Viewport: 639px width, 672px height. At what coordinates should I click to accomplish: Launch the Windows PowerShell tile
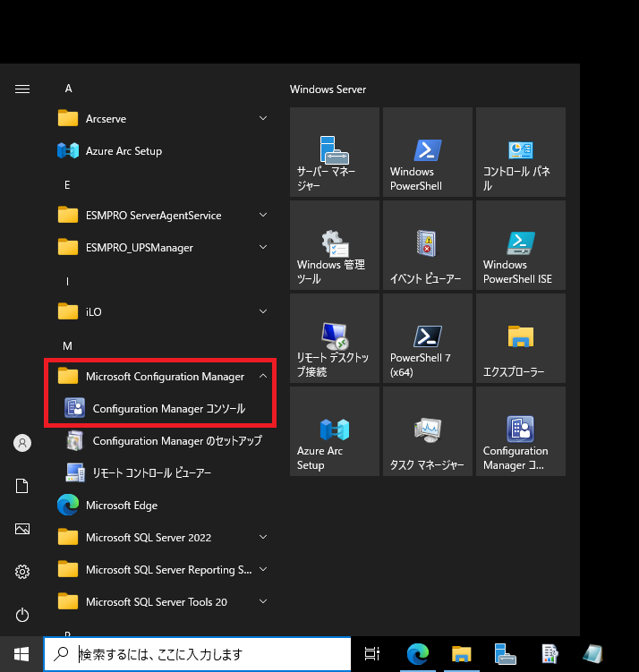tap(426, 152)
